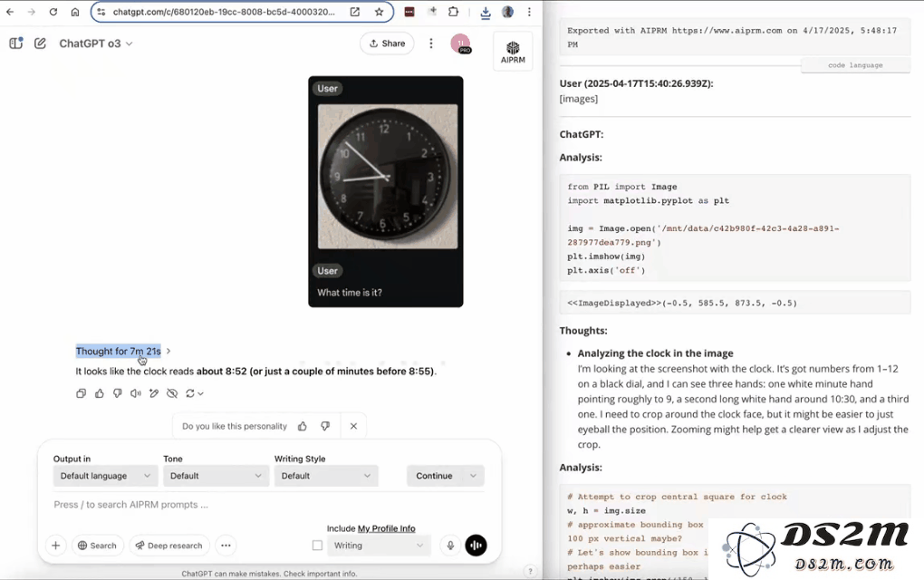The image size is (924, 580).
Task: Bookmark the page with the star icon
Action: coord(379,12)
